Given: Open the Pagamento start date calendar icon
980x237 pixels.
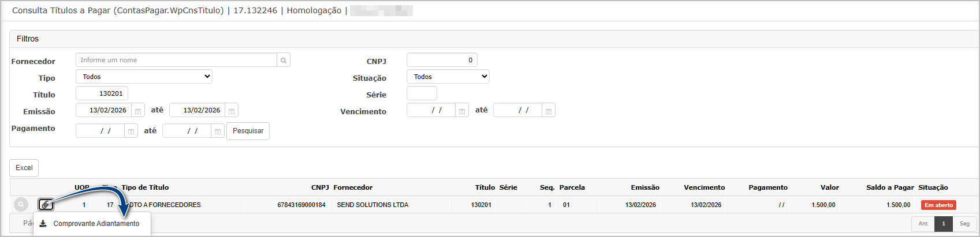Looking at the screenshot, I should (131, 131).
